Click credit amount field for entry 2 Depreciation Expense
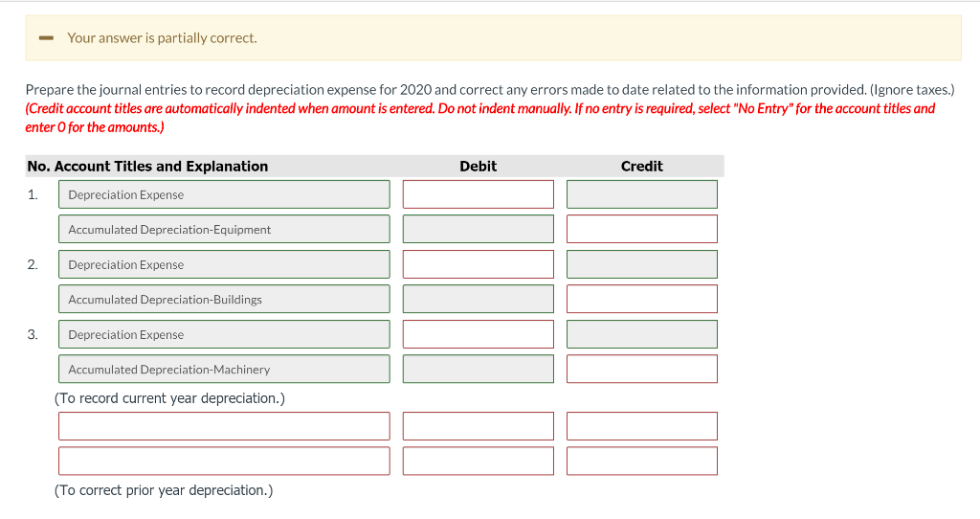 coord(642,264)
